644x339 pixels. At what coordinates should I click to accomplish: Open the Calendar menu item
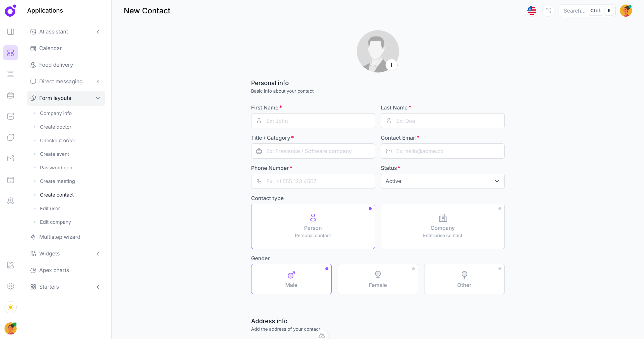[50, 48]
